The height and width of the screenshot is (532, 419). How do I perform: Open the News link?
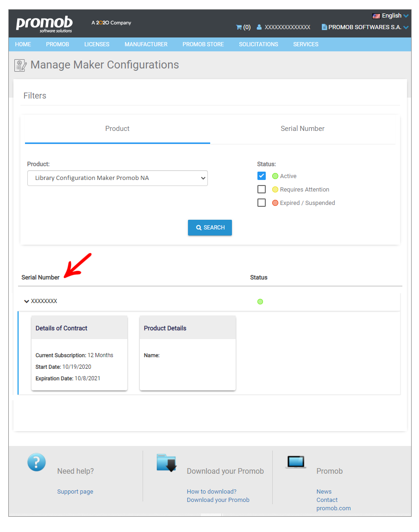[x=324, y=492]
